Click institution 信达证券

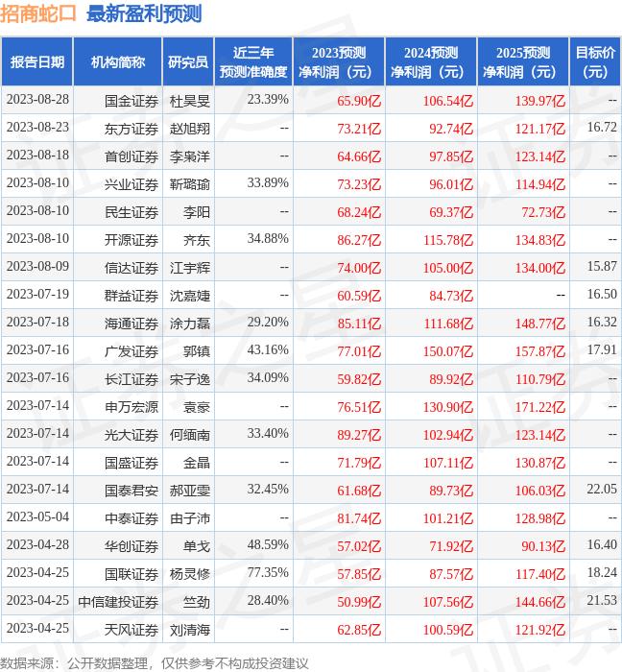tap(132, 268)
